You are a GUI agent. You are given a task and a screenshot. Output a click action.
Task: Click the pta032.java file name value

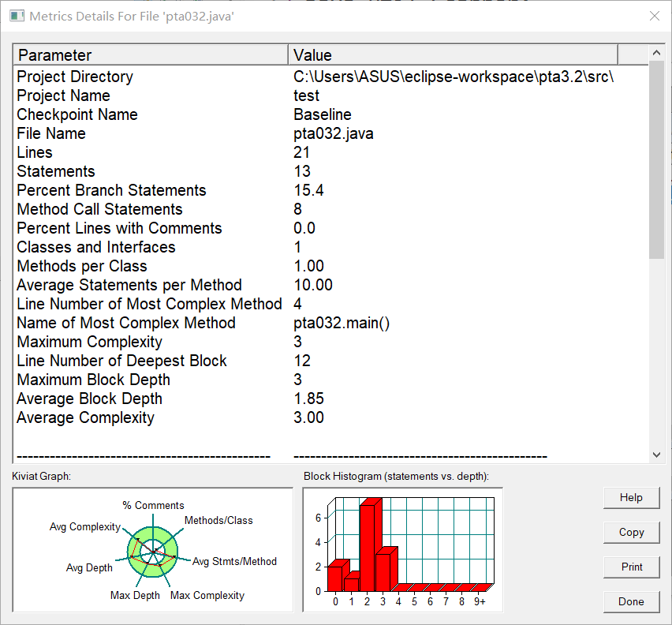pyautogui.click(x=334, y=133)
